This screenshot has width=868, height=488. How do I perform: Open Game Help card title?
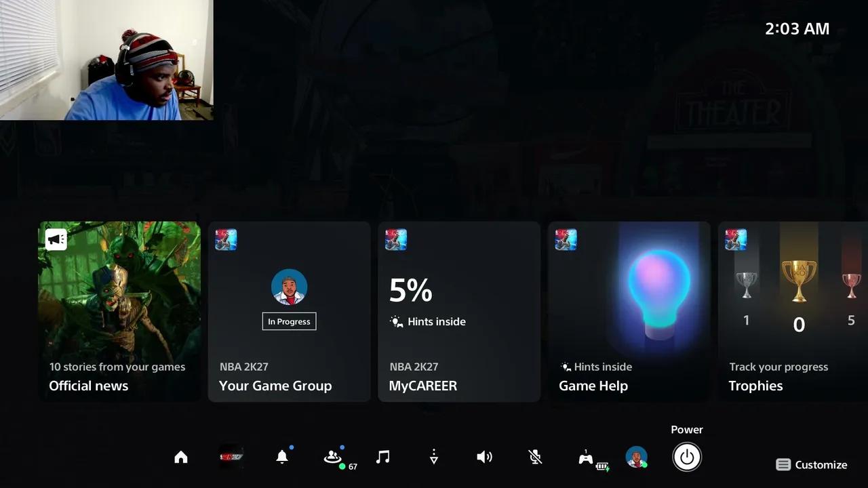click(593, 386)
